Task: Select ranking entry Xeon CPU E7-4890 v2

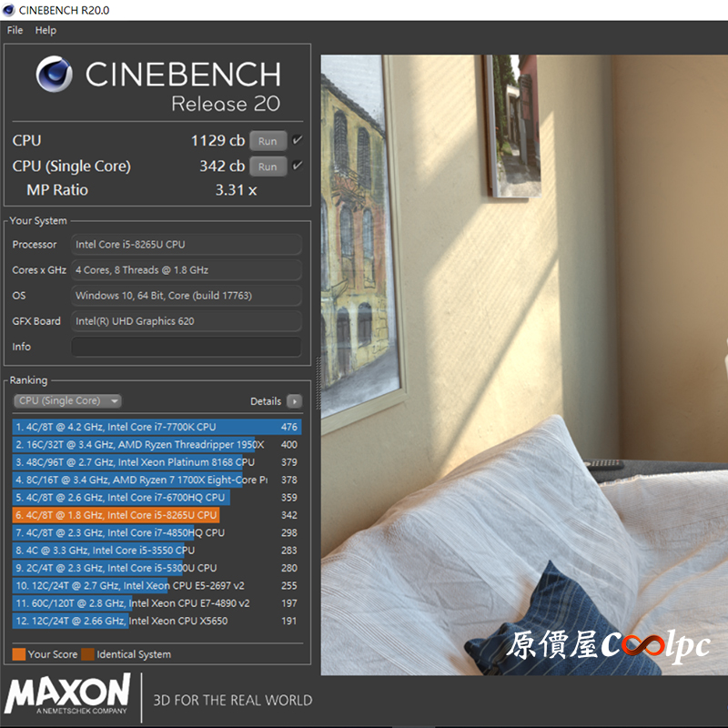Action: [157, 603]
